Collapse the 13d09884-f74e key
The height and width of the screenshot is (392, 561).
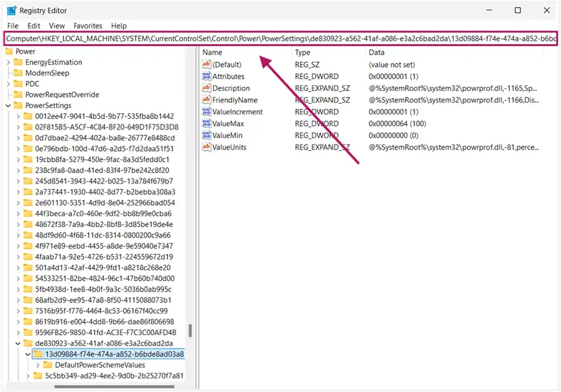click(28, 354)
